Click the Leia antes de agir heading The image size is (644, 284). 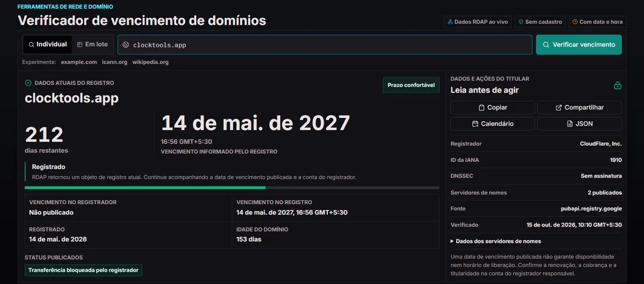tap(485, 90)
